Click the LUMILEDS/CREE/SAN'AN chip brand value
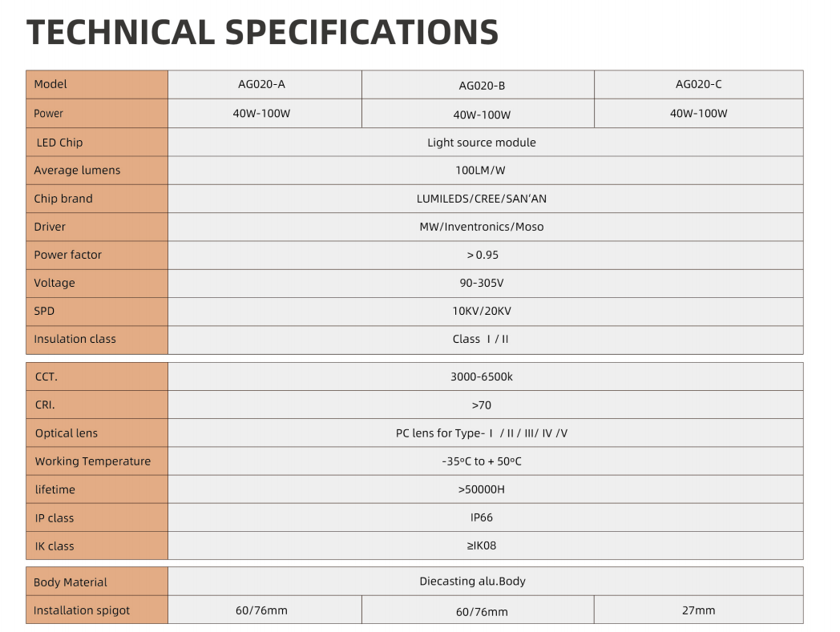 tap(482, 199)
